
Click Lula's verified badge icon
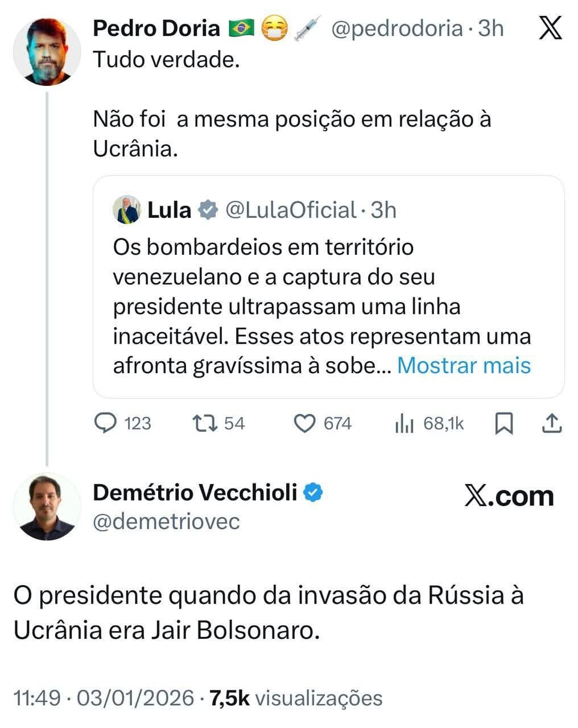pos(208,210)
